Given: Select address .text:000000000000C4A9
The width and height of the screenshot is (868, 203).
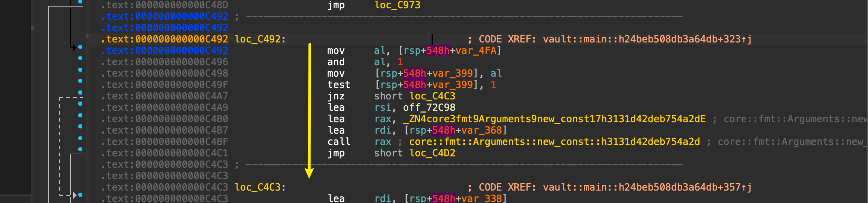Looking at the screenshot, I should point(164,107).
